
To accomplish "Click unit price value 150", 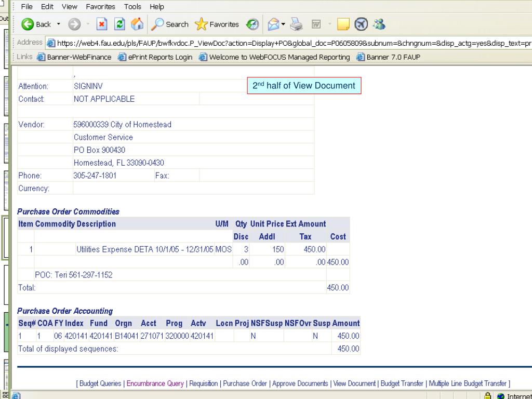I will pyautogui.click(x=278, y=249).
